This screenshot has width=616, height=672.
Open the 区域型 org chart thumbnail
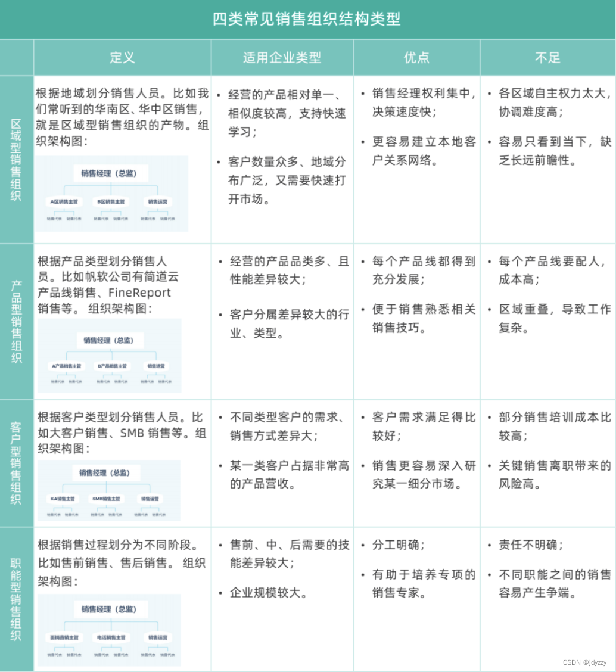(x=112, y=194)
